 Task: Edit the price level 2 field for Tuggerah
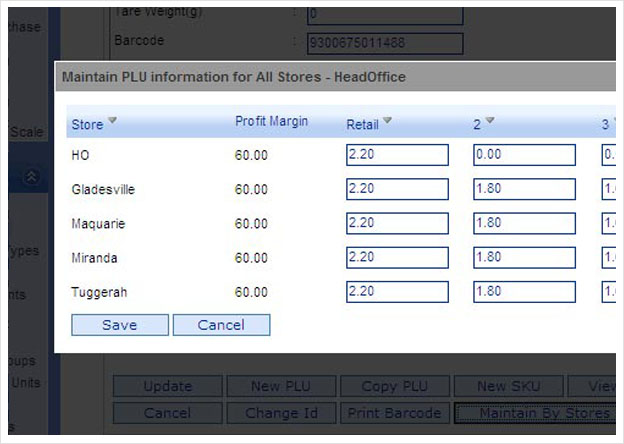525,292
